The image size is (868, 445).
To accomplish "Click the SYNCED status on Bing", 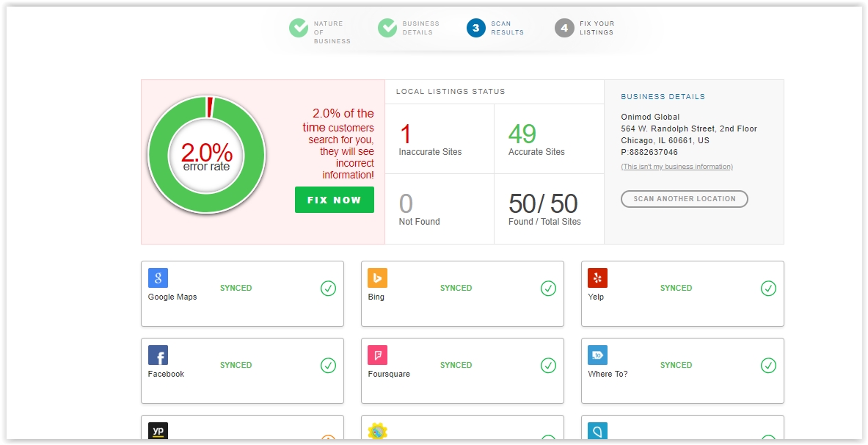I will point(456,288).
